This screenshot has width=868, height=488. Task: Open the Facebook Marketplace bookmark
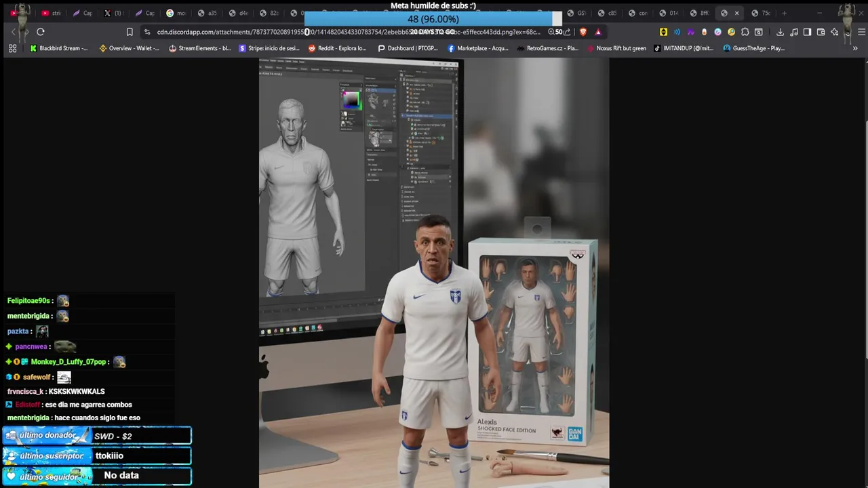pyautogui.click(x=478, y=48)
